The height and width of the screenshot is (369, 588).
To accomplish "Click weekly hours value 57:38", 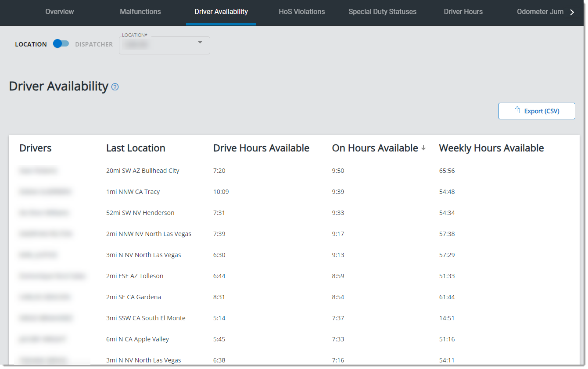I will pos(447,234).
